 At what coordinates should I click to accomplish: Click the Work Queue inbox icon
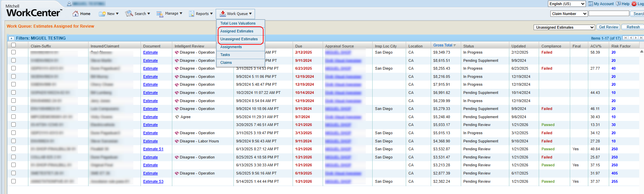(223, 14)
